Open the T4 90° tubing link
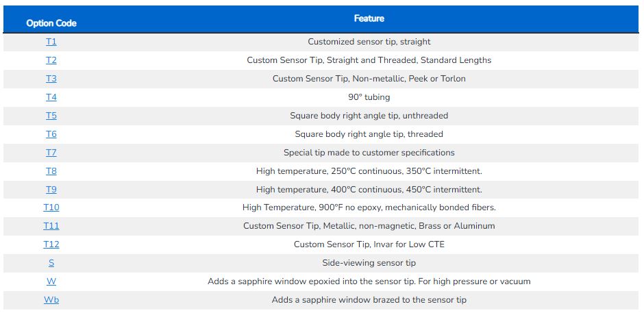 [51, 97]
